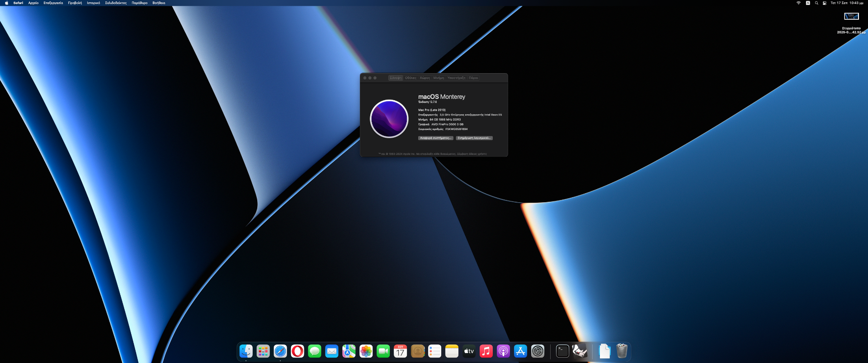This screenshot has width=868, height=363.
Task: Open System Preferences in the Dock
Action: click(x=538, y=351)
